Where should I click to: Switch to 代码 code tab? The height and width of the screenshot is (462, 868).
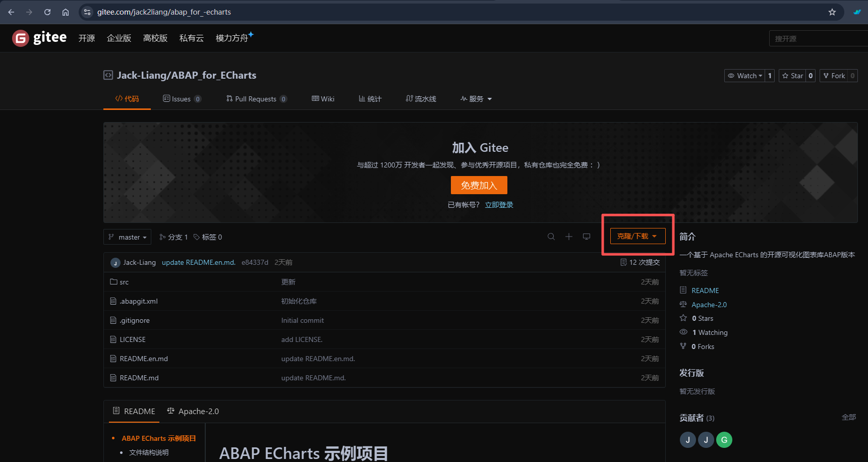(x=127, y=99)
